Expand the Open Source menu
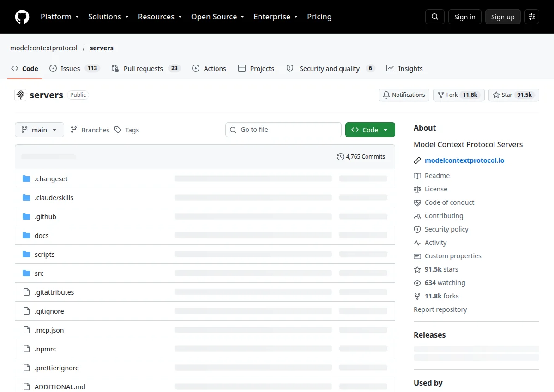 coord(217,17)
